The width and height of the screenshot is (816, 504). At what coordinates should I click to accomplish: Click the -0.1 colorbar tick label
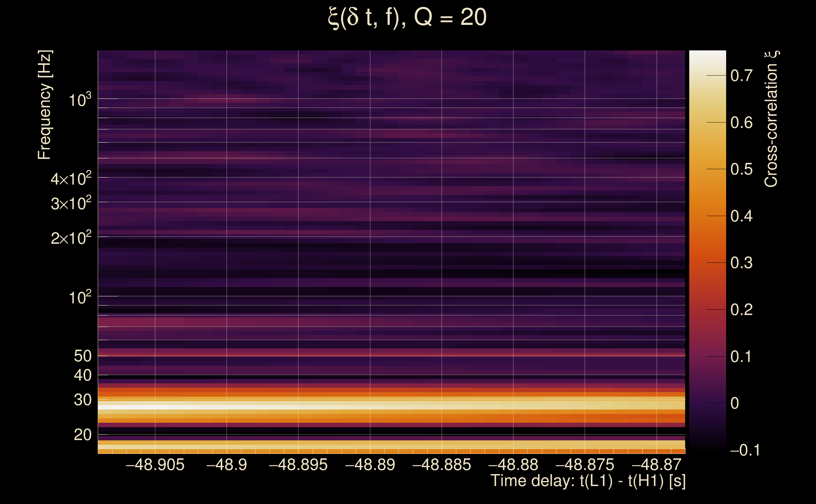coord(745,450)
